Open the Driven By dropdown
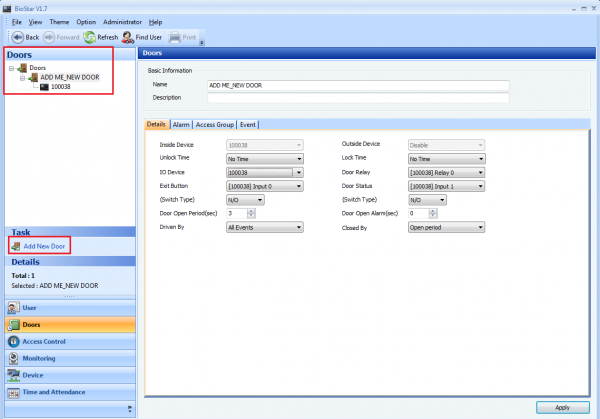Viewport: 600px width, 419px height. tap(262, 227)
